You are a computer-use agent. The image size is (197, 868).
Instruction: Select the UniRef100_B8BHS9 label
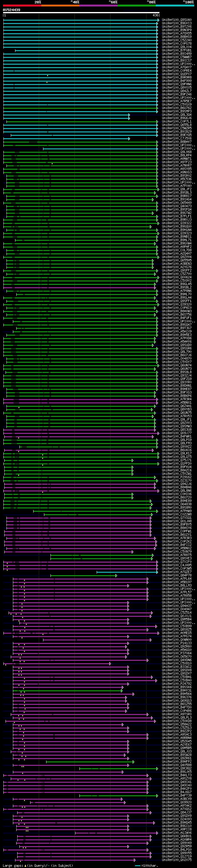click(x=177, y=37)
